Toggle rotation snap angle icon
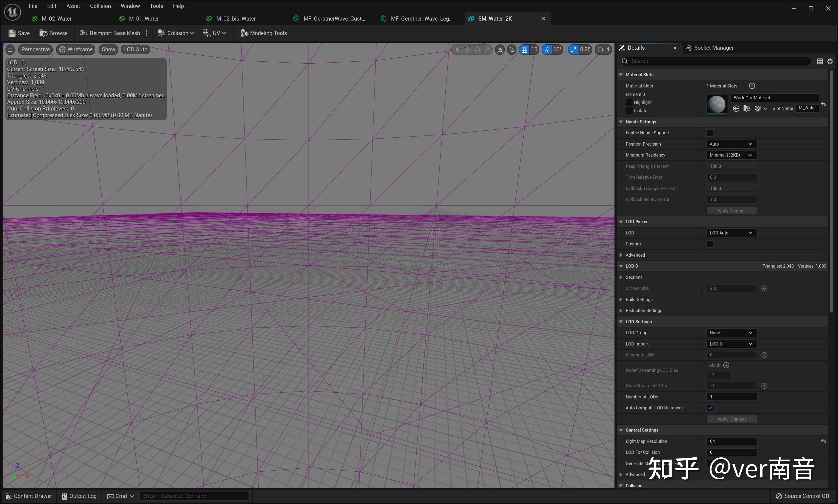 (x=547, y=50)
